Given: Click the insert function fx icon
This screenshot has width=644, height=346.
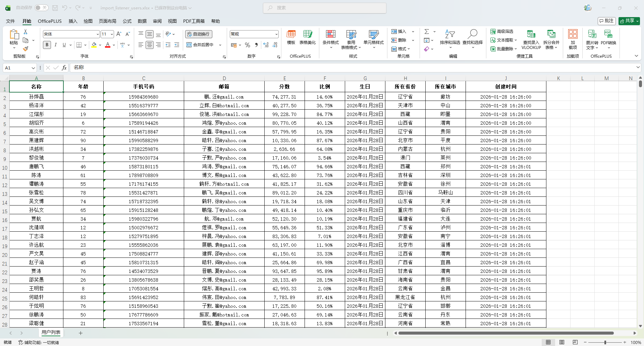Looking at the screenshot, I should click(x=64, y=68).
